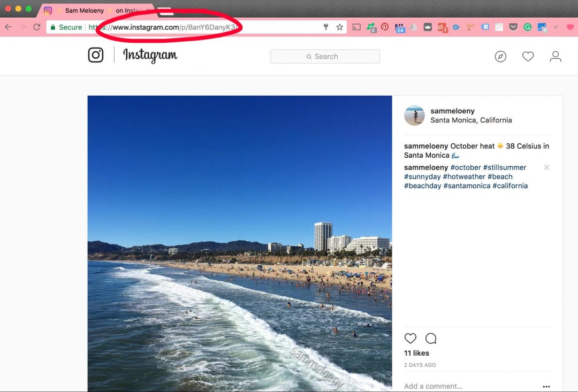Reload the page with the refresh icon
Image resolution: width=578 pixels, height=392 pixels.
coord(36,26)
